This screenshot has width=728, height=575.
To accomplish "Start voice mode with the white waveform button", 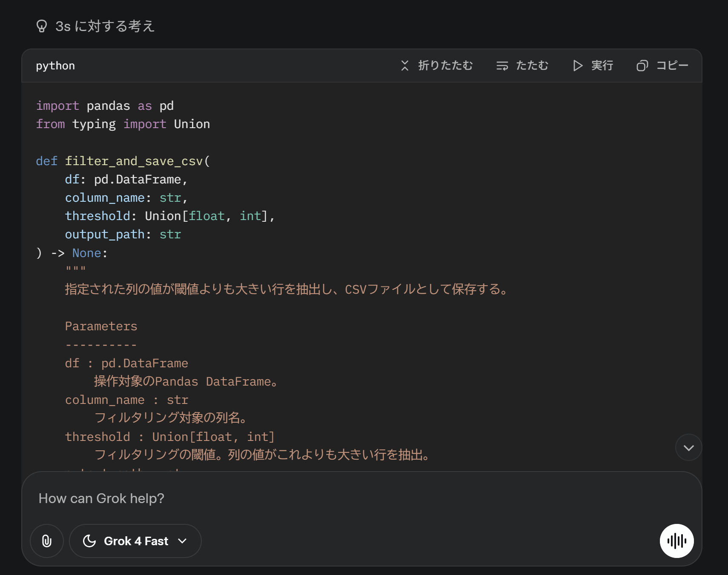I will tap(676, 541).
